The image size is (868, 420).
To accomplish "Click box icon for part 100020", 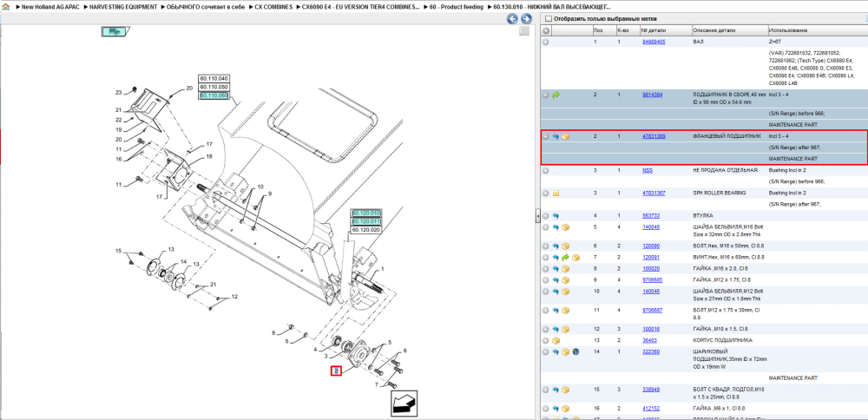I will click(x=566, y=269).
